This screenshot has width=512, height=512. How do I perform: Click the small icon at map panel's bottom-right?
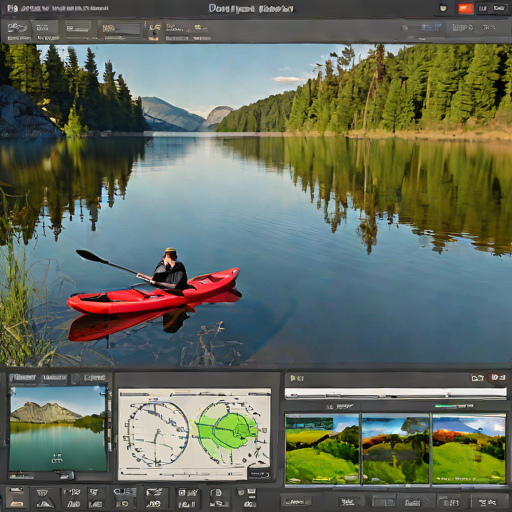(259, 474)
